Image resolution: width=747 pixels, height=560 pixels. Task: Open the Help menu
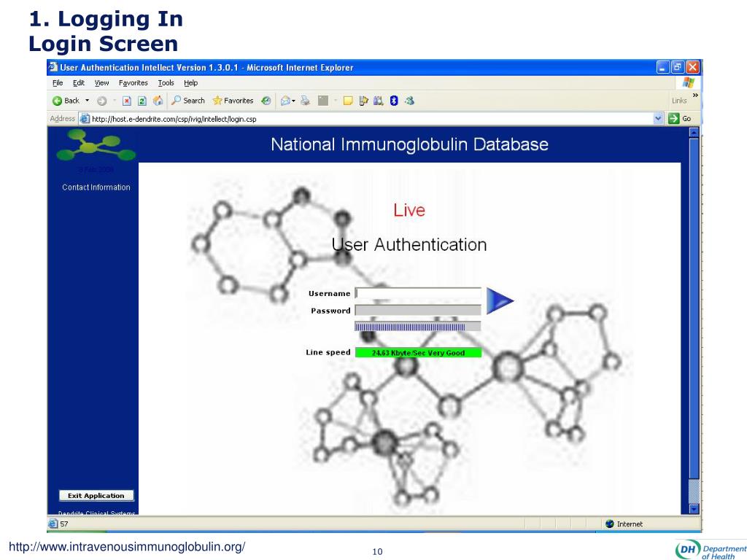190,83
